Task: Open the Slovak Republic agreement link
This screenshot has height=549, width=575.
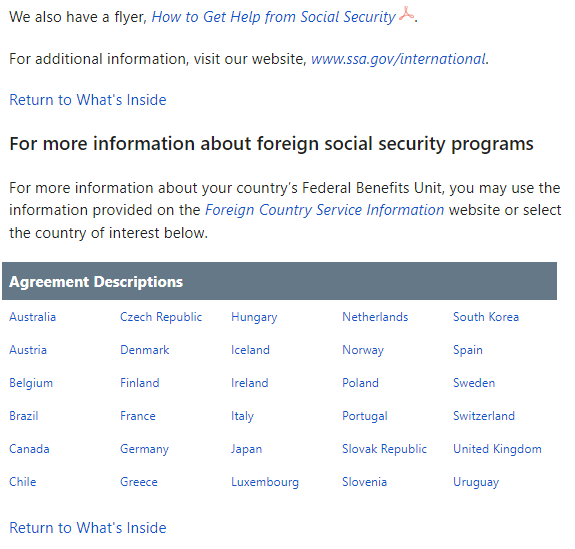Action: click(384, 449)
